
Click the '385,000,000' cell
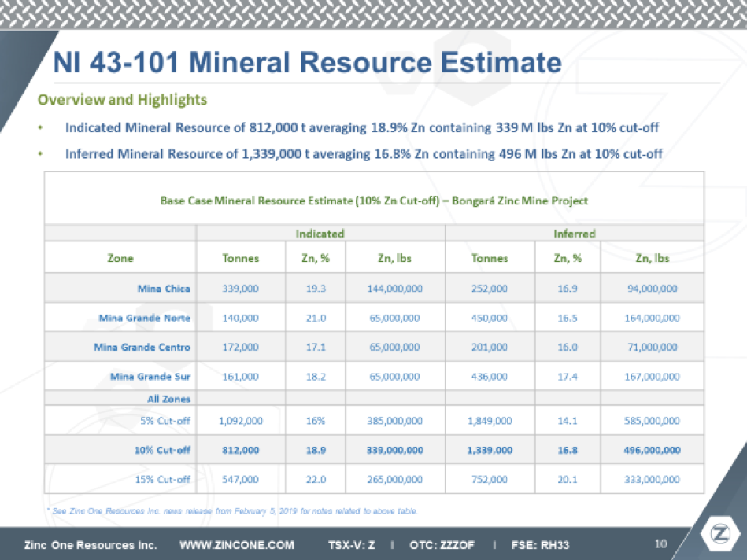[395, 421]
